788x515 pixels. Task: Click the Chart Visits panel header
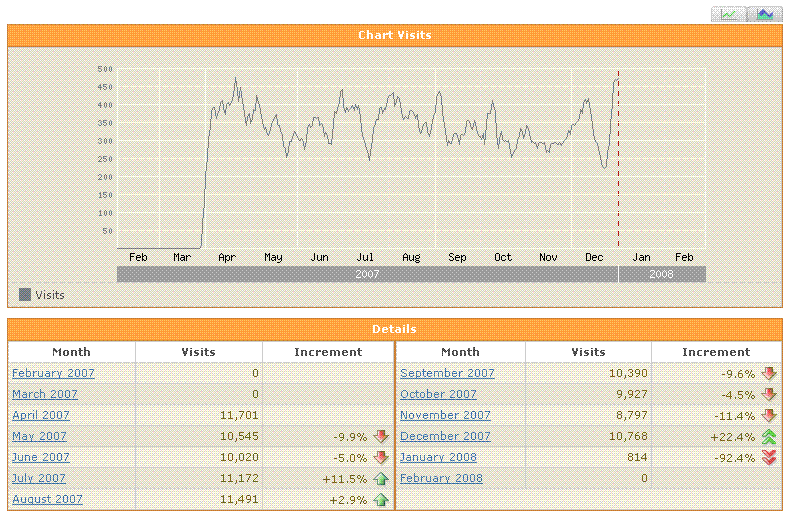point(394,35)
